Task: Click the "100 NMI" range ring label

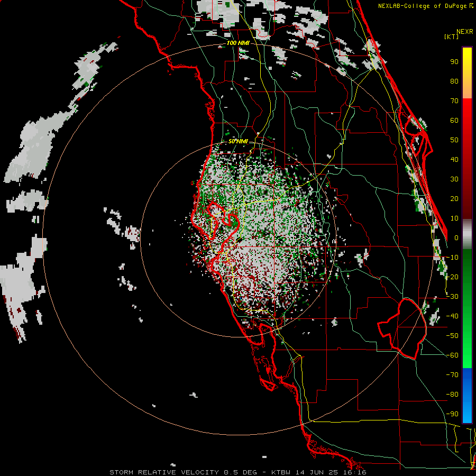Action: 238,43
